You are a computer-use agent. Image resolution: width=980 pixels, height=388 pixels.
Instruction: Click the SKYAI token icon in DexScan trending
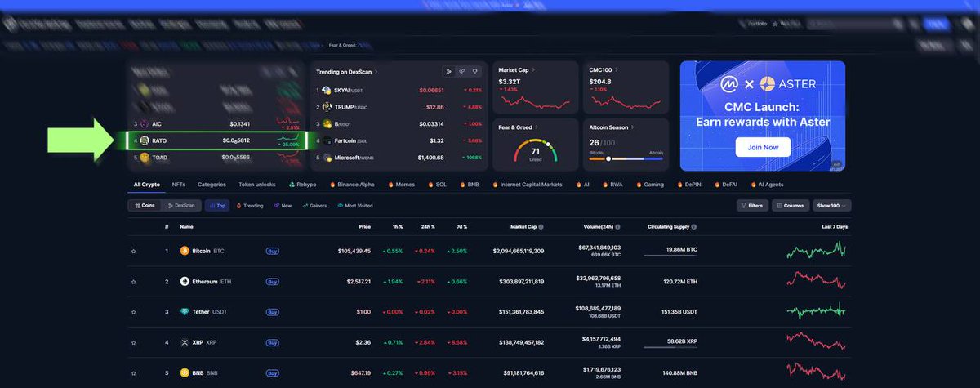click(327, 90)
